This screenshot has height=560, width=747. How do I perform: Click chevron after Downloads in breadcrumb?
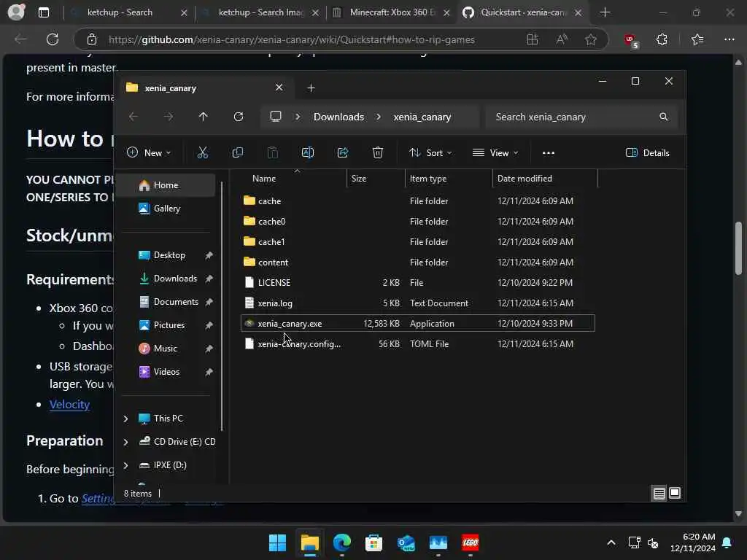[379, 117]
